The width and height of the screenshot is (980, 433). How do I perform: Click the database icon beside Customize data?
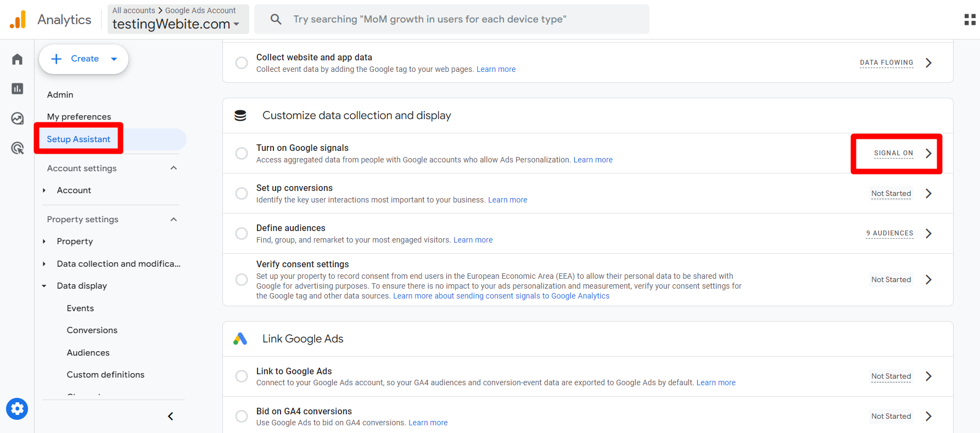point(240,116)
